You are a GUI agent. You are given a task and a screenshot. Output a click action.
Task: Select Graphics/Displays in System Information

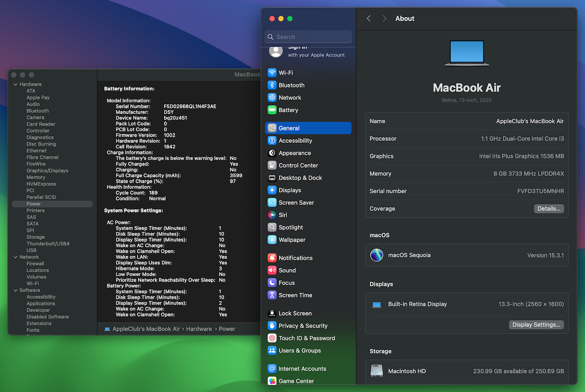[x=47, y=170]
